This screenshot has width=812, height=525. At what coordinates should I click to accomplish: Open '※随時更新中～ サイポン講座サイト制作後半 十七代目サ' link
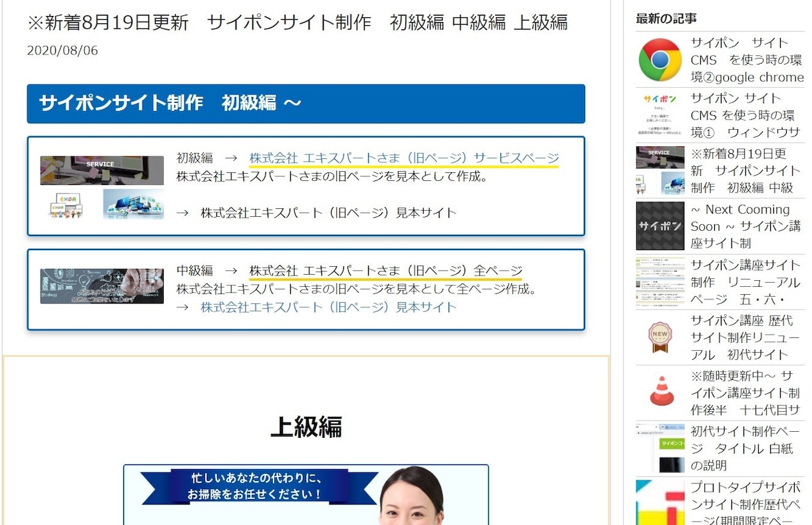[746, 393]
